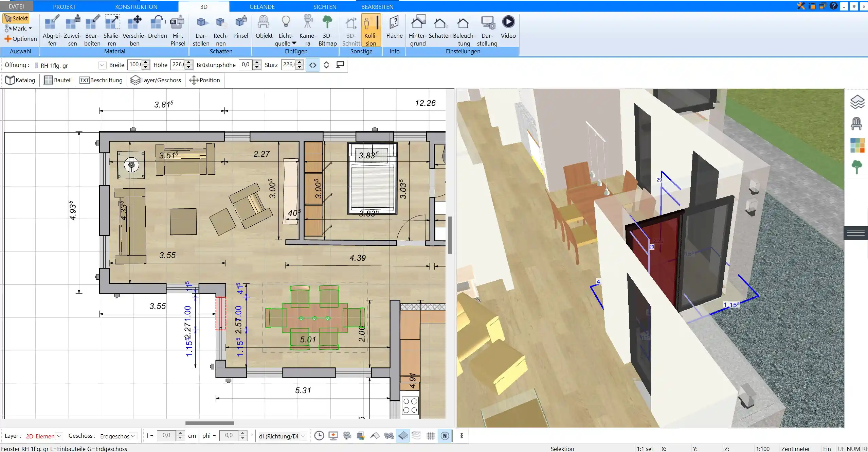Click Schatten Rechnen
Screen dimensions: 868x452
click(221, 31)
